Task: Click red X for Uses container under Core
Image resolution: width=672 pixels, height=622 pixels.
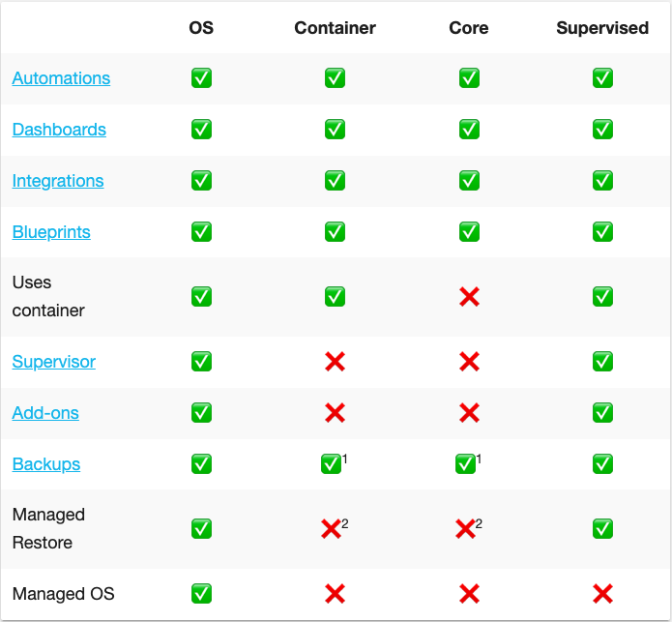Action: (x=469, y=297)
